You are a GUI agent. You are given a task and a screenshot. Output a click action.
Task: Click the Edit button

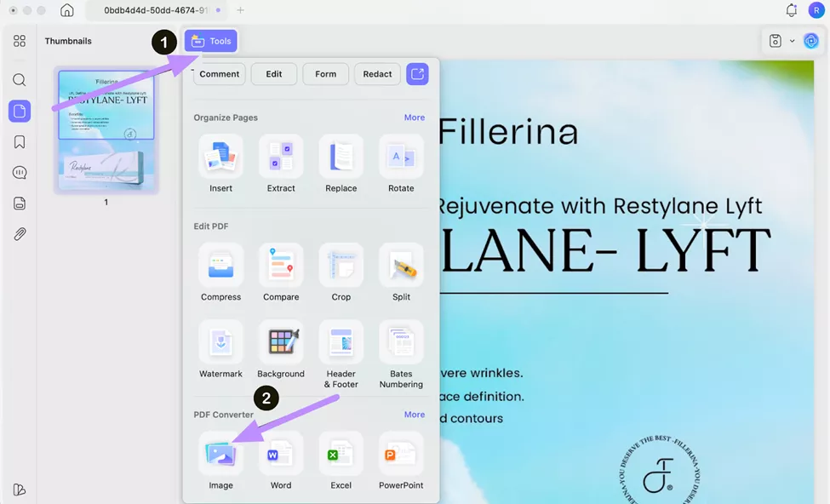point(274,74)
